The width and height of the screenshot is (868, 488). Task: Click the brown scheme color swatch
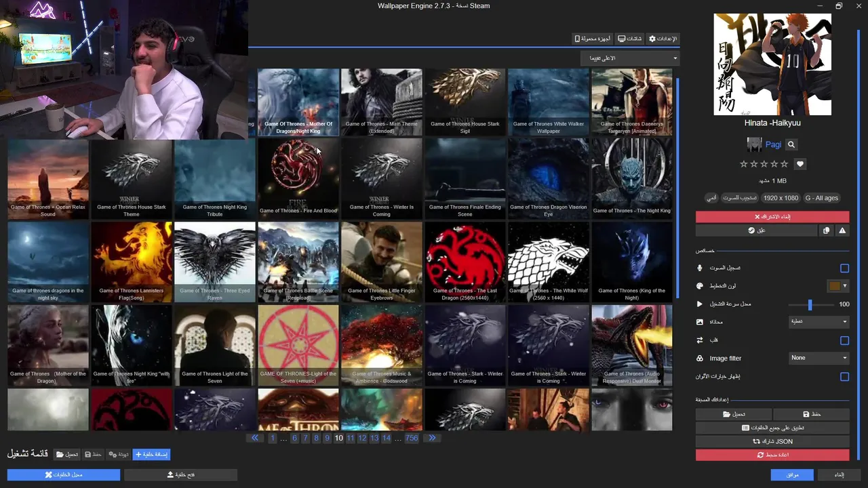(x=835, y=286)
